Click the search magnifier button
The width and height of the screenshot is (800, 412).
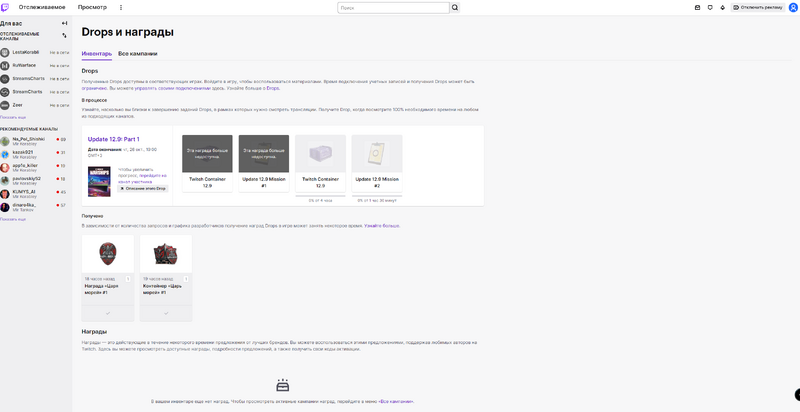pos(455,7)
